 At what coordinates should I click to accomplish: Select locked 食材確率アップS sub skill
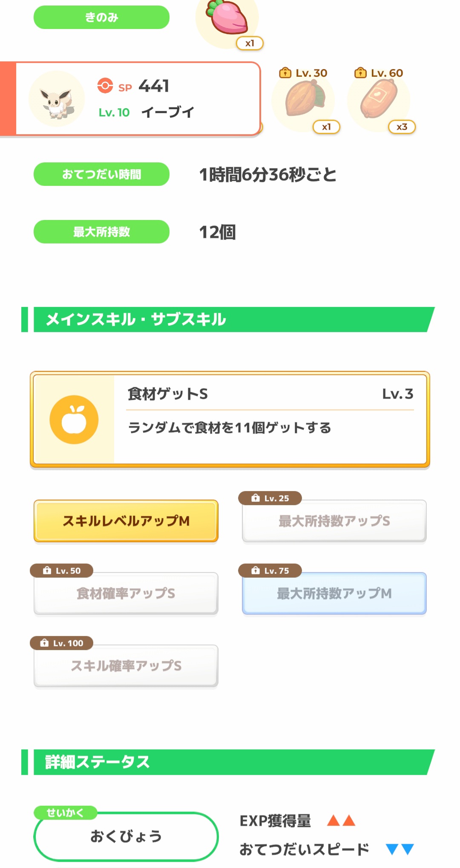(x=126, y=593)
